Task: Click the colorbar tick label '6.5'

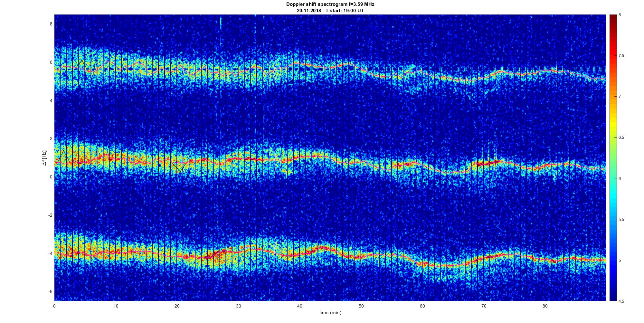Action: [621, 138]
